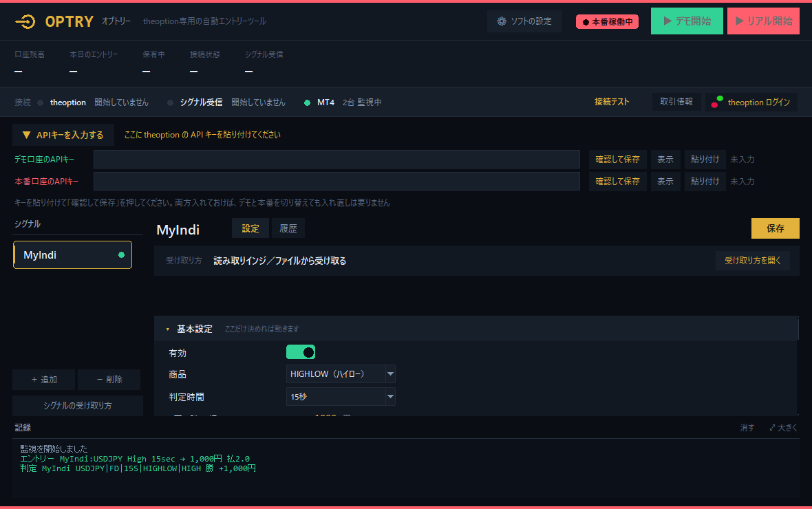Open the 商品 HIGHLOW dropdown

coord(341,374)
